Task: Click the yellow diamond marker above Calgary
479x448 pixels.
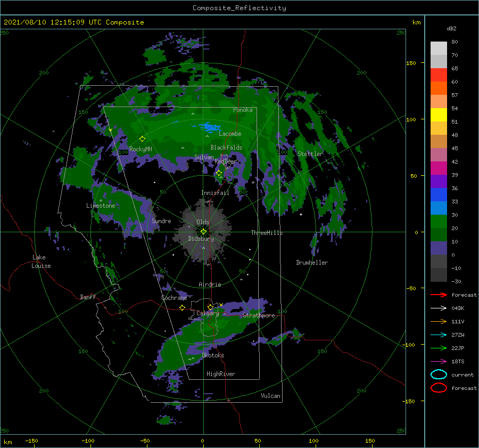Action: 210,307
